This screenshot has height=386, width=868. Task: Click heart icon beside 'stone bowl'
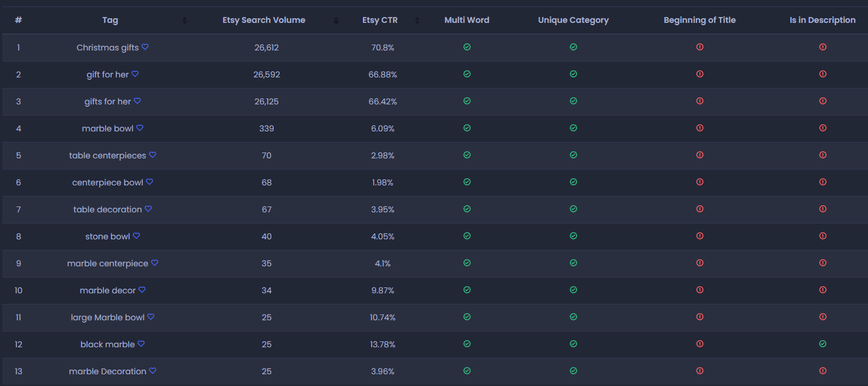click(136, 236)
